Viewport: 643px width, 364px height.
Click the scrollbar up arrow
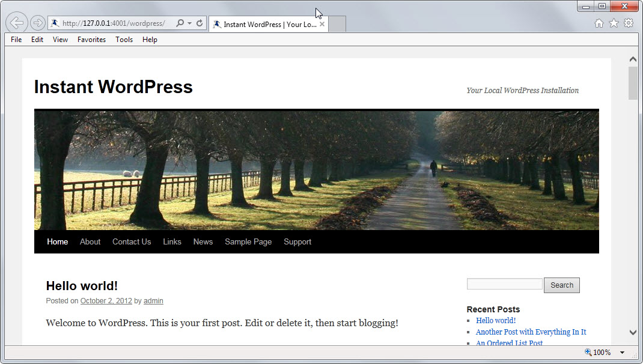click(633, 59)
